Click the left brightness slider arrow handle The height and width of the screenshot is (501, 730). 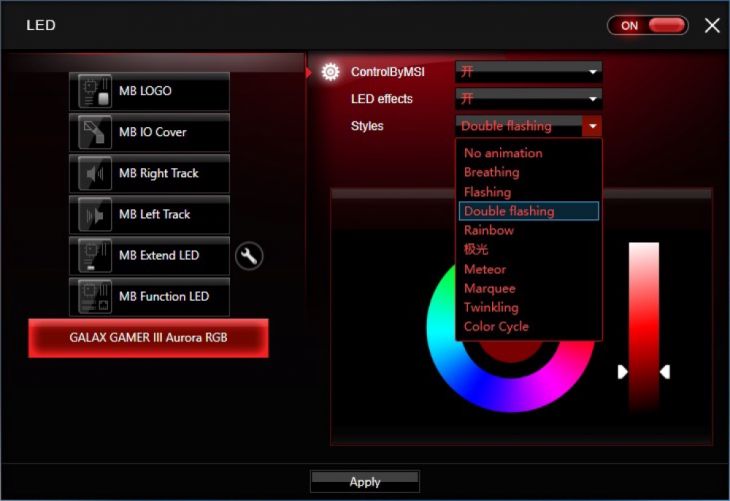click(x=622, y=372)
